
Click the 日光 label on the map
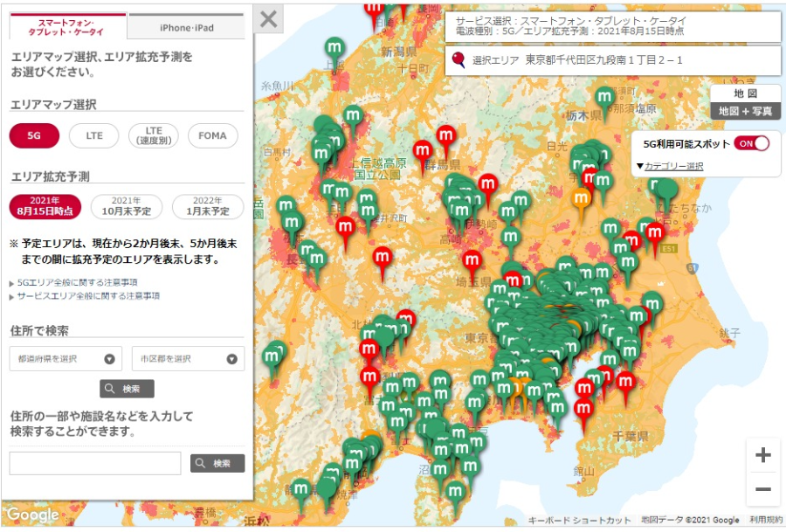point(557,146)
